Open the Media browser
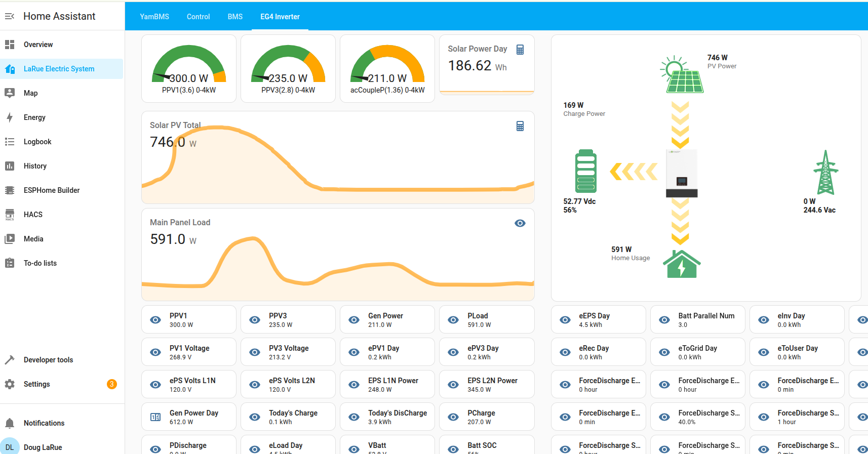This screenshot has width=868, height=454. [x=62, y=239]
